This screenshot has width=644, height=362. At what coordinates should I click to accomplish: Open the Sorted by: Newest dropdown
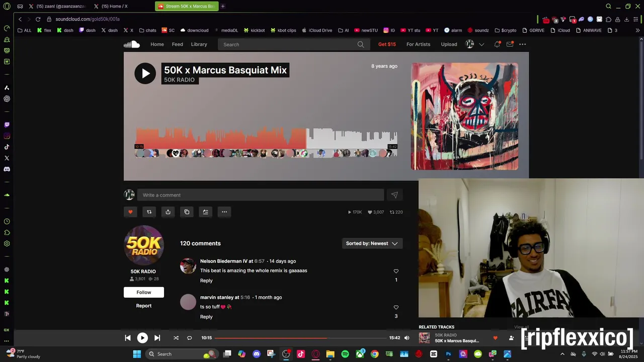click(372, 243)
